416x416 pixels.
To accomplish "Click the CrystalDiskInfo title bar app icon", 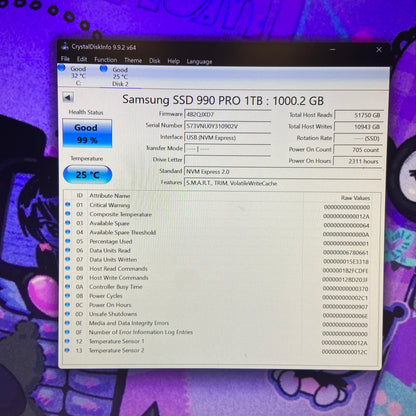I will click(65, 46).
